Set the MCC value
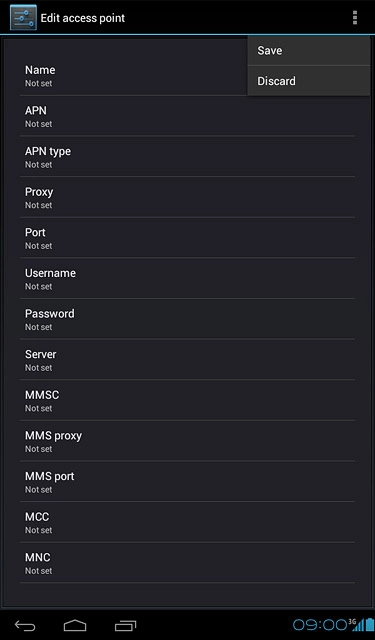The width and height of the screenshot is (375, 640). [188, 522]
